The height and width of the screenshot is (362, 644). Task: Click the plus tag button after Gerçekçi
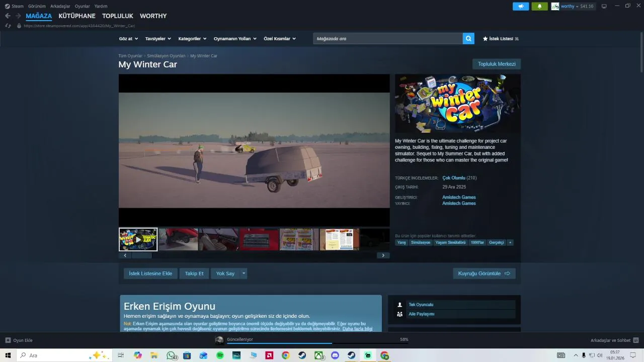[x=510, y=242]
